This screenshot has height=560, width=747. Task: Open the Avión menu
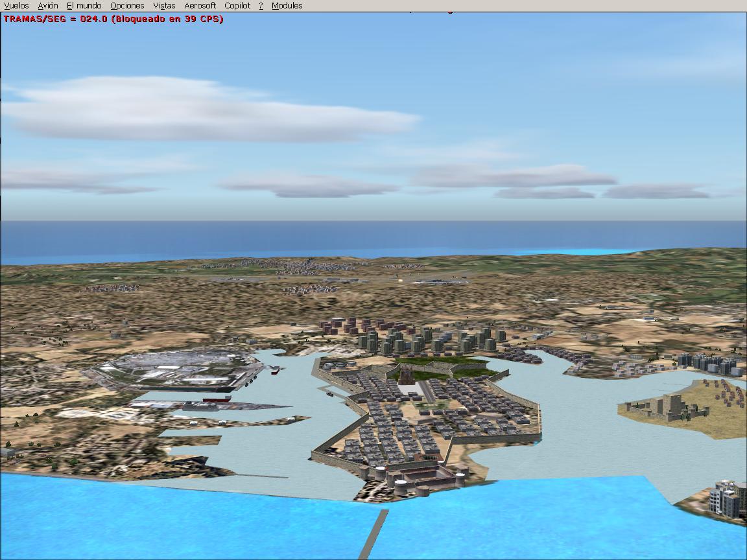47,6
